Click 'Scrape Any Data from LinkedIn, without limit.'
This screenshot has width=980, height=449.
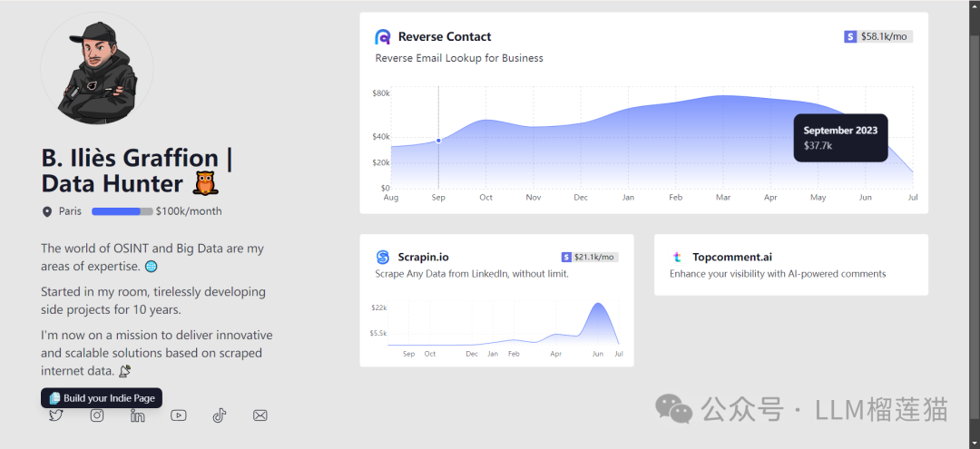point(472,274)
